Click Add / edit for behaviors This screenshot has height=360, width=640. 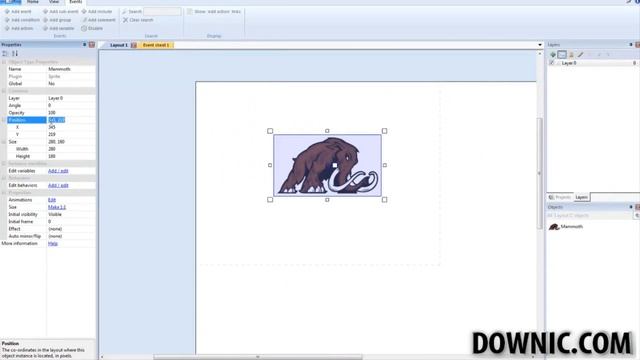pos(58,185)
